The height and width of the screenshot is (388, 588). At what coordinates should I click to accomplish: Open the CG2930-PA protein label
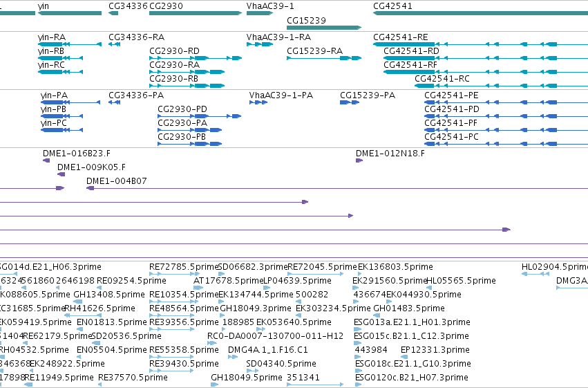pos(182,123)
